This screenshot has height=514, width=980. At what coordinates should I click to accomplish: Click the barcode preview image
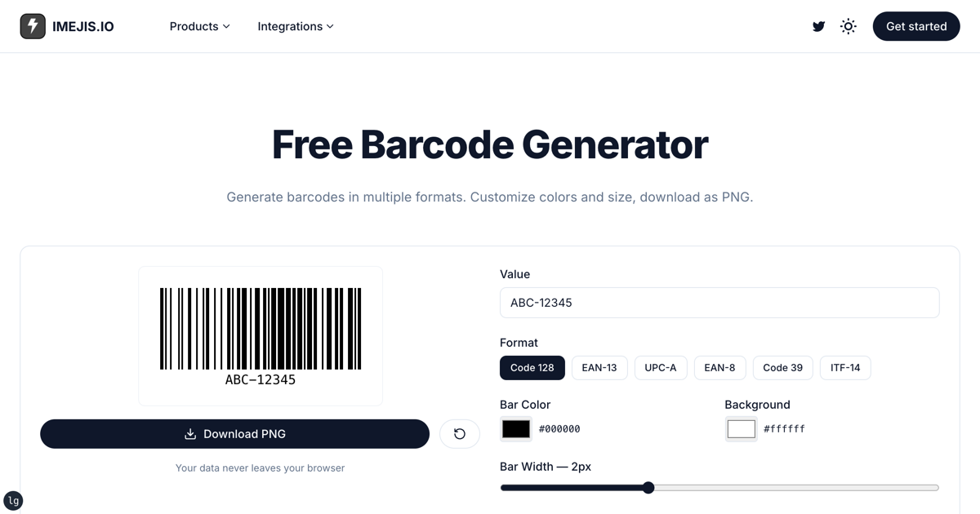click(260, 335)
